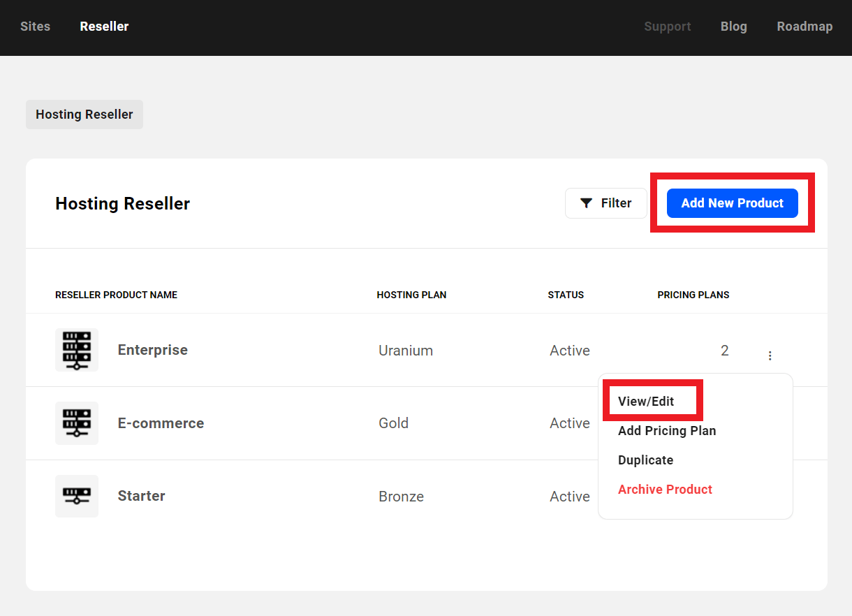Image resolution: width=852 pixels, height=616 pixels.
Task: Click the Gold hosting plan cell
Action: (394, 423)
